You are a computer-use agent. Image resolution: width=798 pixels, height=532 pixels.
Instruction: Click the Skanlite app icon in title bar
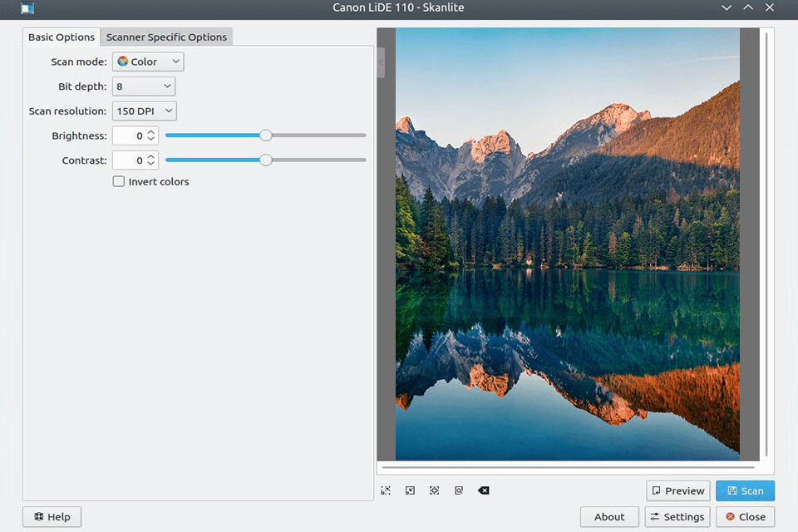click(27, 8)
